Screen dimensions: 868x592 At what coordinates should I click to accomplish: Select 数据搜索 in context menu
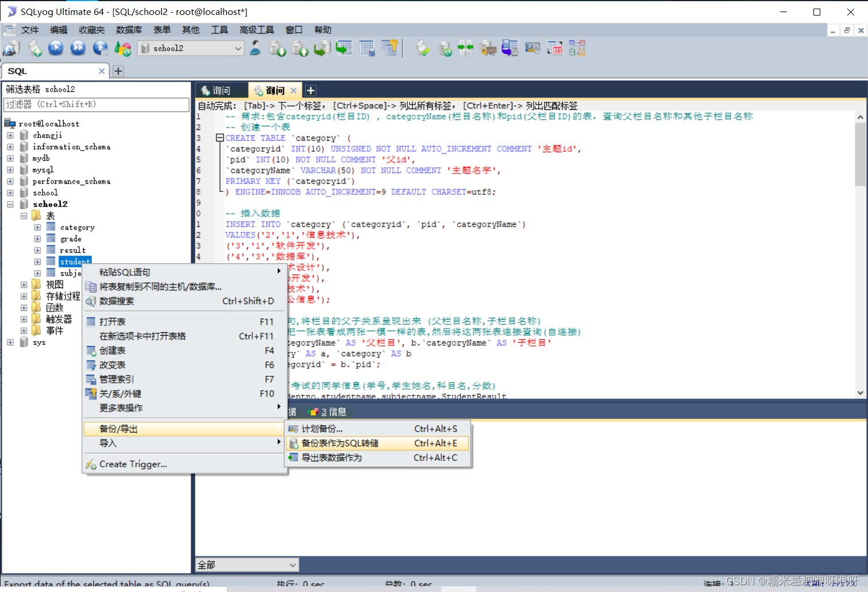coord(184,301)
